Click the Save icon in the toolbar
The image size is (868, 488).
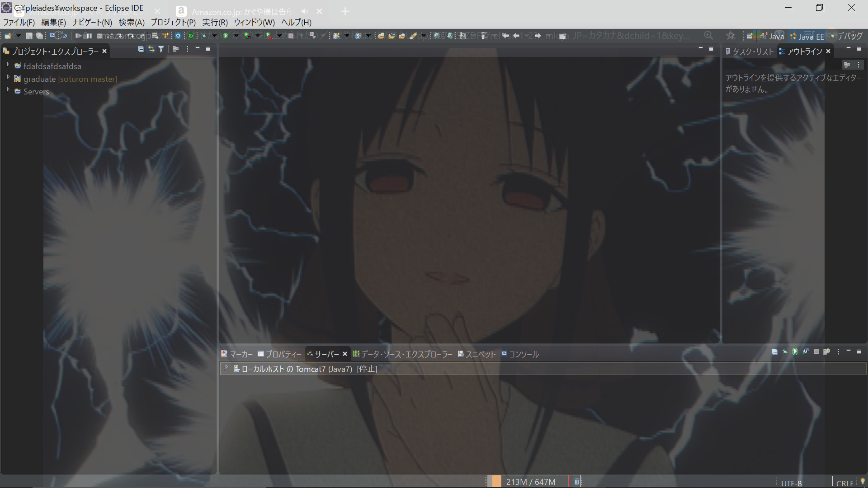29,36
